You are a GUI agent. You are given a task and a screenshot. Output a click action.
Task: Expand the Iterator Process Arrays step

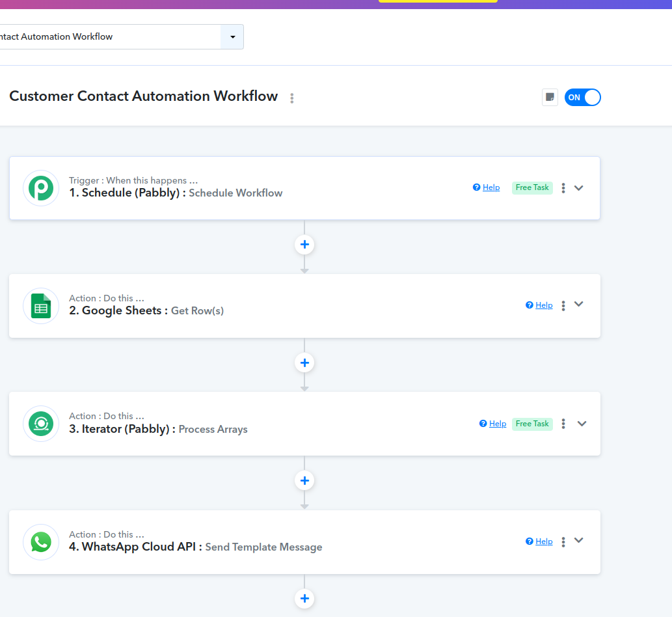[582, 424]
